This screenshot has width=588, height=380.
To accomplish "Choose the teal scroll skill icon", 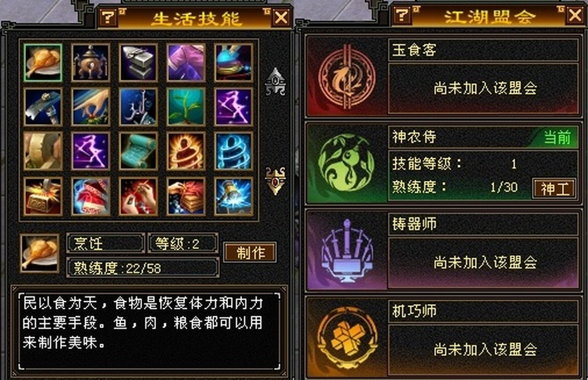I will tap(138, 151).
